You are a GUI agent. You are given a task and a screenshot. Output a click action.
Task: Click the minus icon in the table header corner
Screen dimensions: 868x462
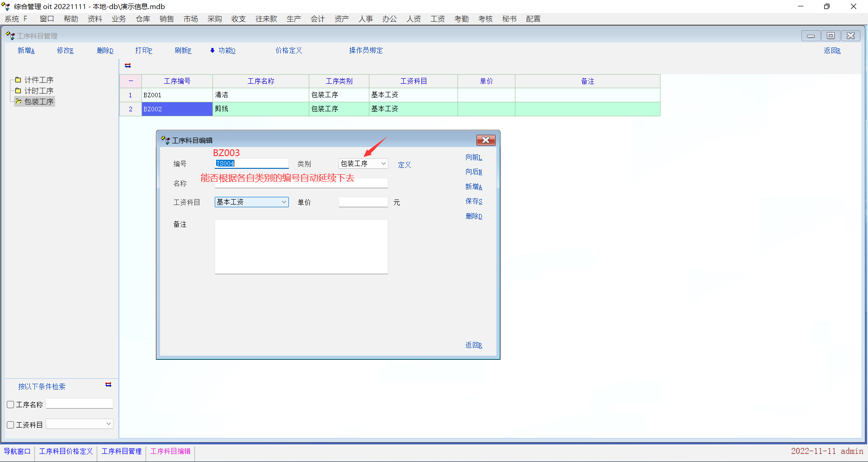click(x=131, y=81)
